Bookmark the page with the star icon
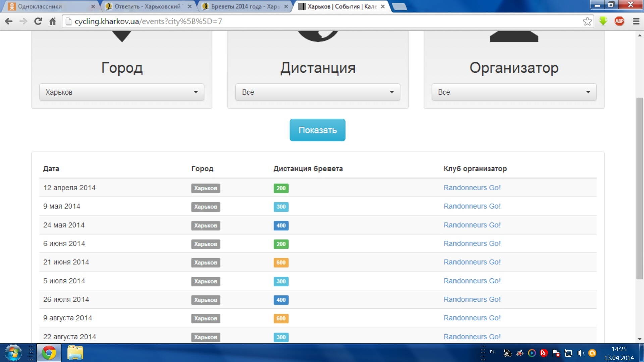The height and width of the screenshot is (362, 644). (x=587, y=21)
